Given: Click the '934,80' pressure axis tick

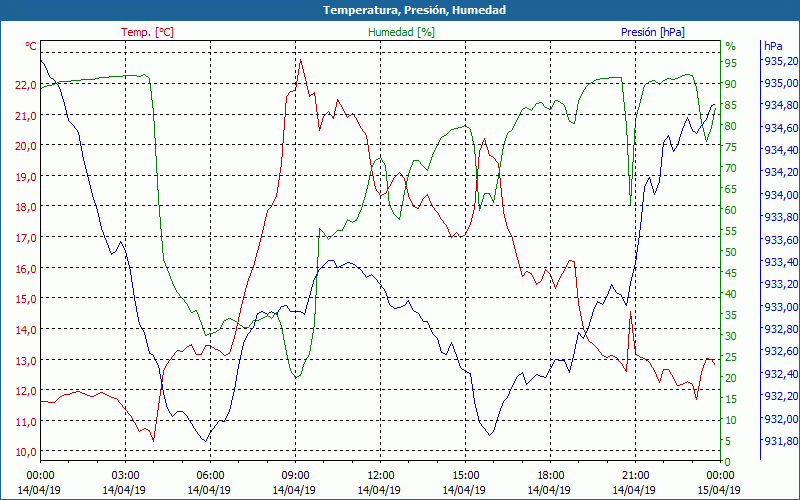Looking at the screenshot, I should (x=781, y=106).
